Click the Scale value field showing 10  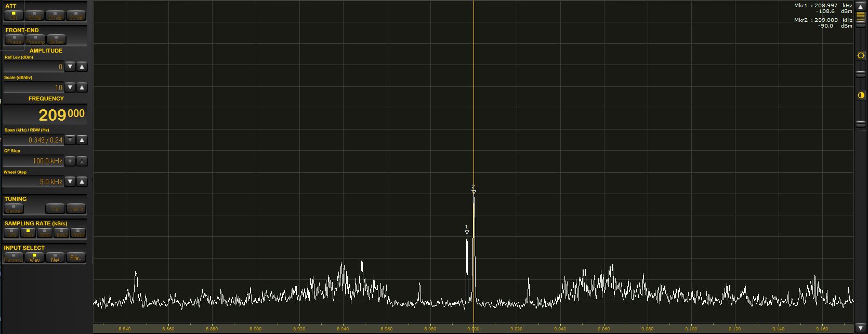click(x=34, y=87)
